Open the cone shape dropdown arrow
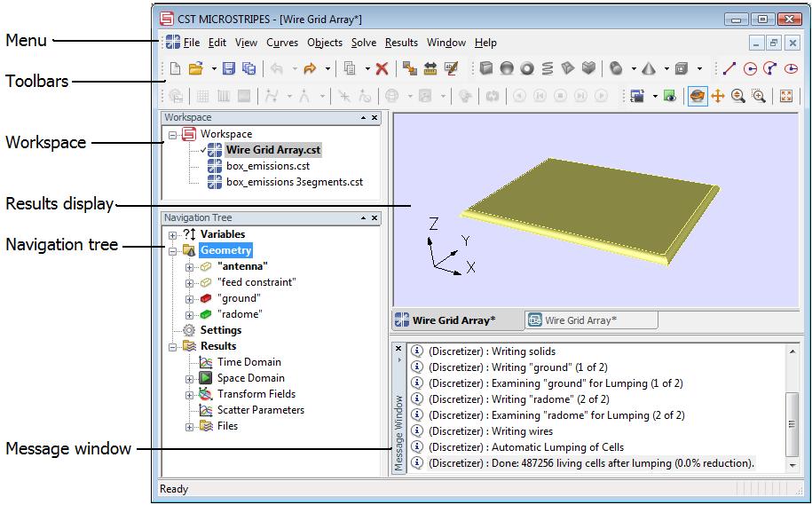The width and height of the screenshot is (812, 505). coord(666,68)
